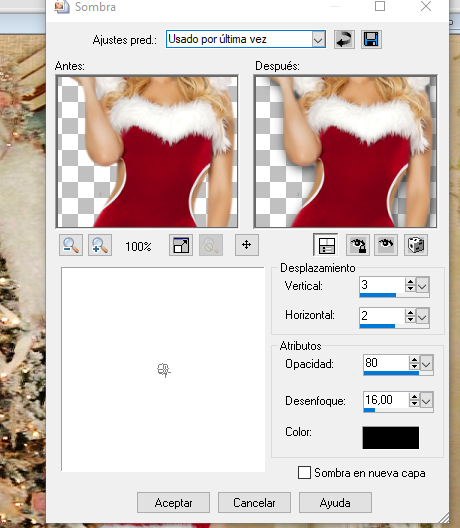Toggle the show/hide previews icon
Screen dimensions: 460x528
[326, 245]
